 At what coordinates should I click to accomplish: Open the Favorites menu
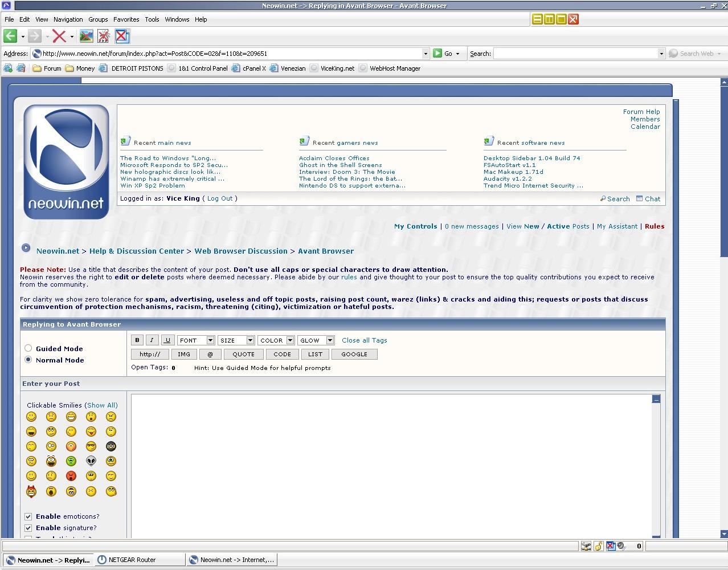[126, 19]
